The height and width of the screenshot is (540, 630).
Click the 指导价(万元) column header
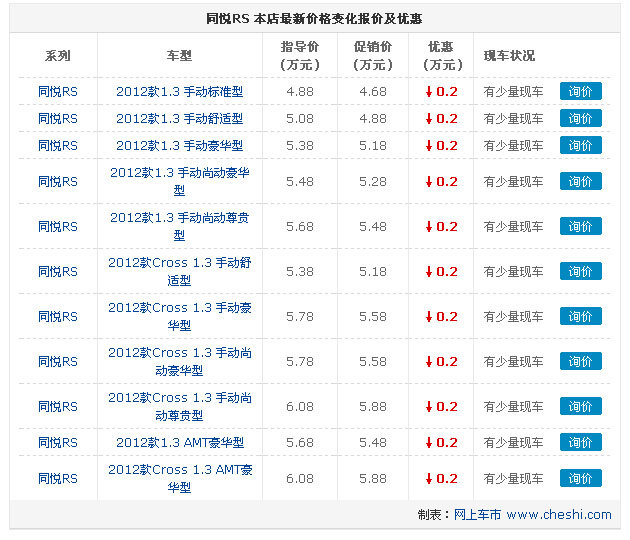point(300,55)
